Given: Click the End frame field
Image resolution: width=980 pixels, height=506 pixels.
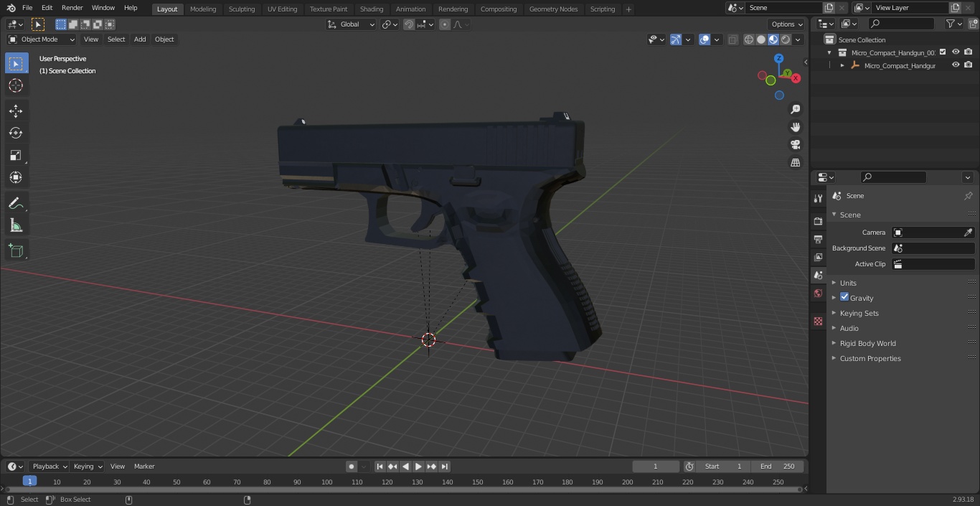Looking at the screenshot, I should (x=778, y=467).
